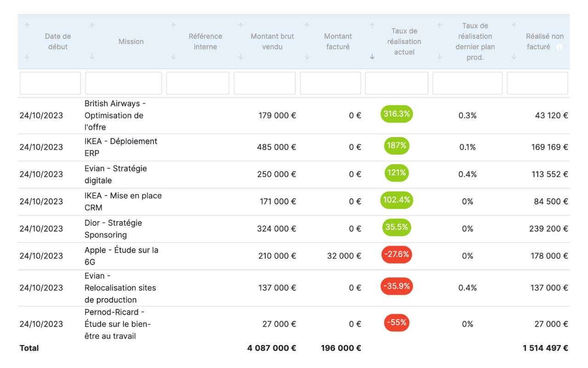This screenshot has width=588, height=368.
Task: Click the Mission column header
Action: tap(131, 41)
